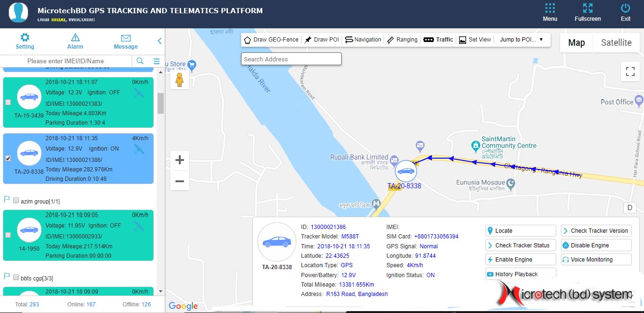Click scrollbar down arrow in device list
The height and width of the screenshot is (313, 644).
click(x=160, y=291)
